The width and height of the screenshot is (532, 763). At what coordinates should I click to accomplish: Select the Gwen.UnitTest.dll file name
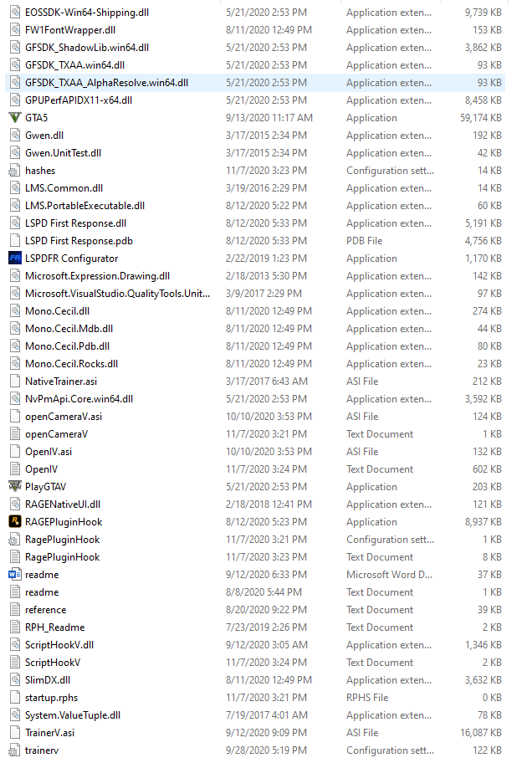[64, 153]
